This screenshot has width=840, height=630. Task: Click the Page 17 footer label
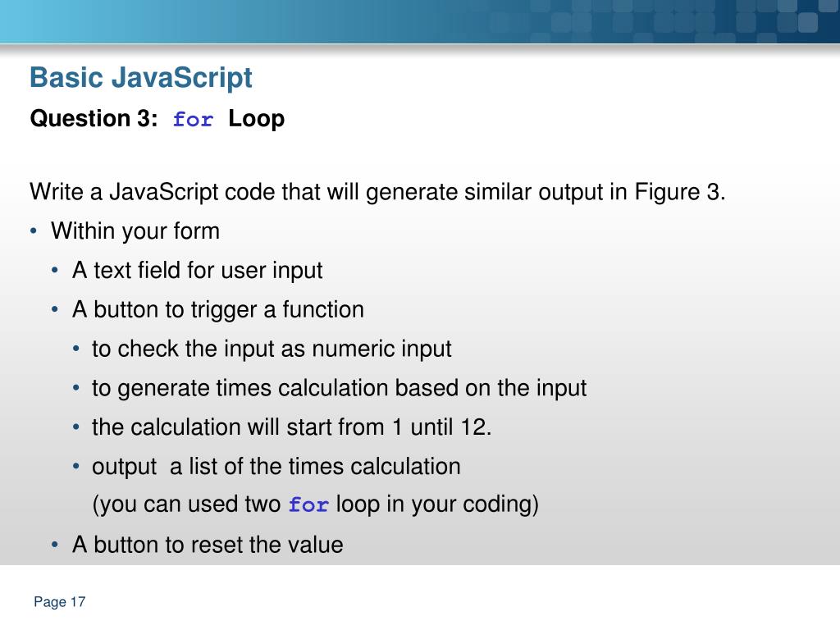point(59,602)
